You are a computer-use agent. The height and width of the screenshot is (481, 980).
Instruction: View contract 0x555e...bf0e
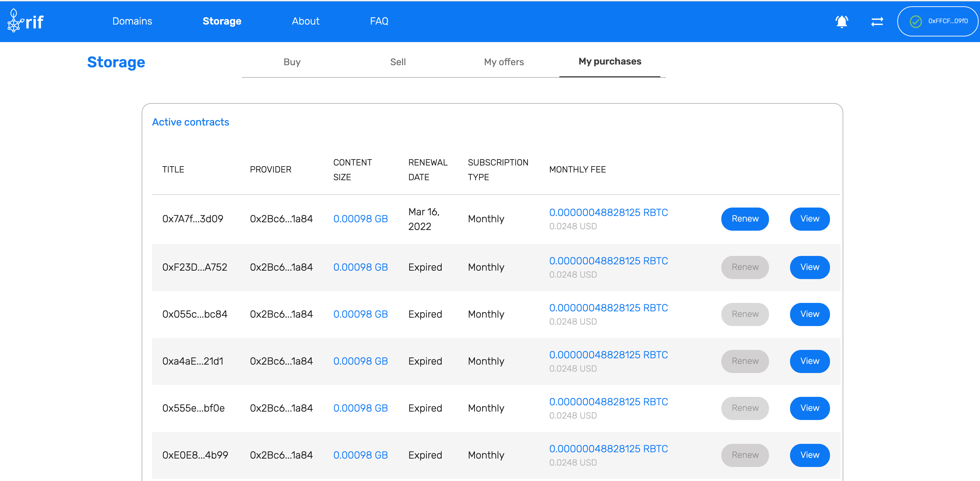[x=810, y=408]
